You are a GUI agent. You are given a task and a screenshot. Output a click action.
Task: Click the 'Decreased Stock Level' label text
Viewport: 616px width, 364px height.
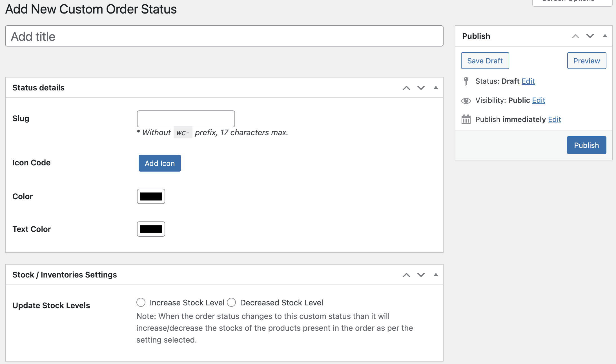click(x=281, y=303)
